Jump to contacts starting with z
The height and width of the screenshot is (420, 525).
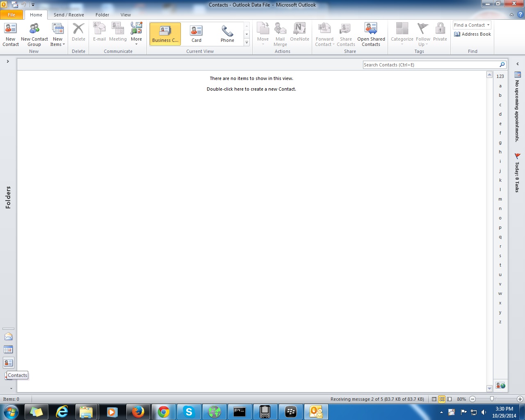click(500, 322)
